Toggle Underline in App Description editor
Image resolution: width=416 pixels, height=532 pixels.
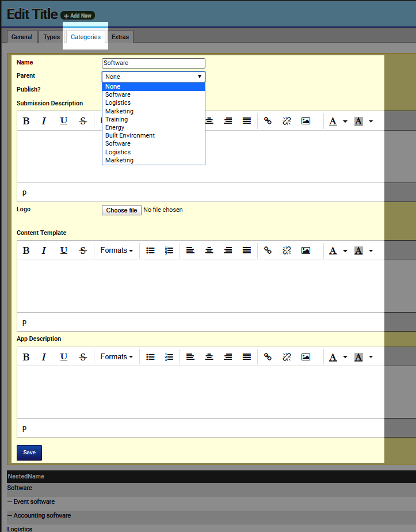click(x=63, y=357)
